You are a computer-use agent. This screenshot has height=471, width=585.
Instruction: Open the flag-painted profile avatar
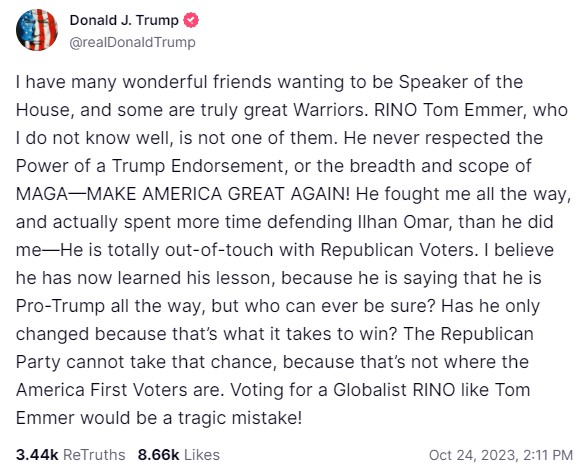tap(37, 30)
